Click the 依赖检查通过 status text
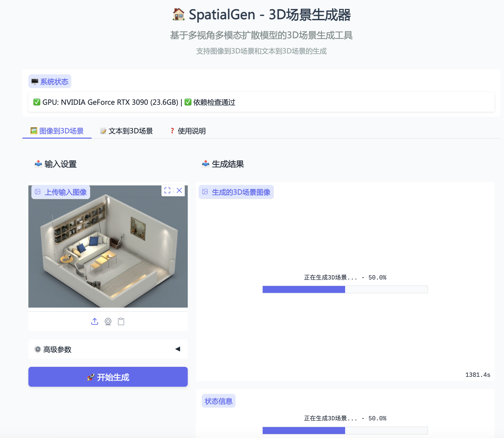504x438 pixels. 214,102
